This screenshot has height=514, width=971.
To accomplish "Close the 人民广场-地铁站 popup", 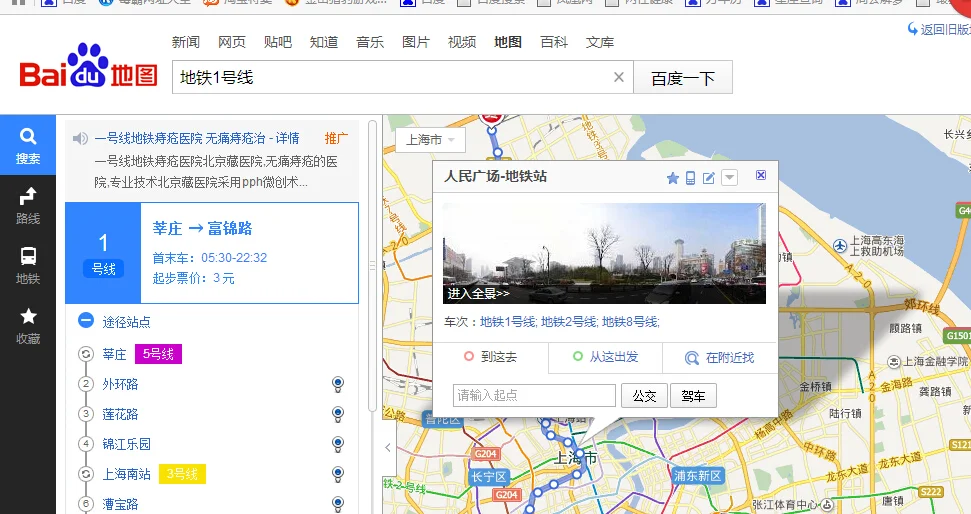I will (x=761, y=175).
